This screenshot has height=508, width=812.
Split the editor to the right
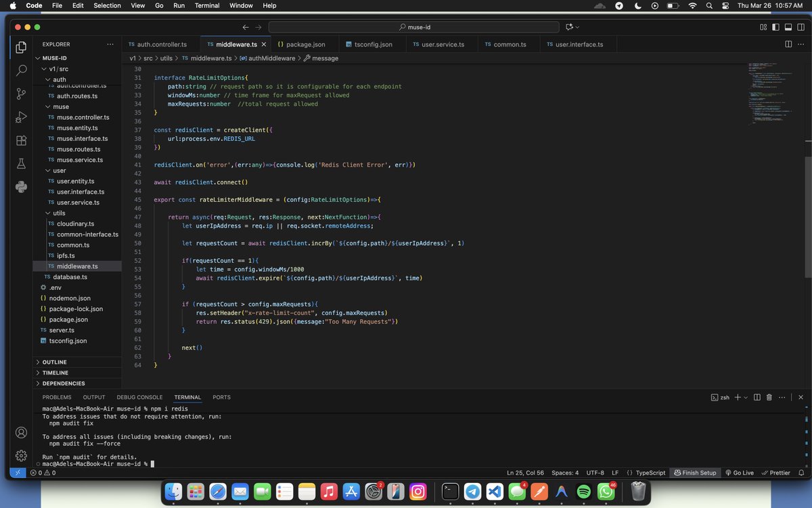[x=788, y=44]
